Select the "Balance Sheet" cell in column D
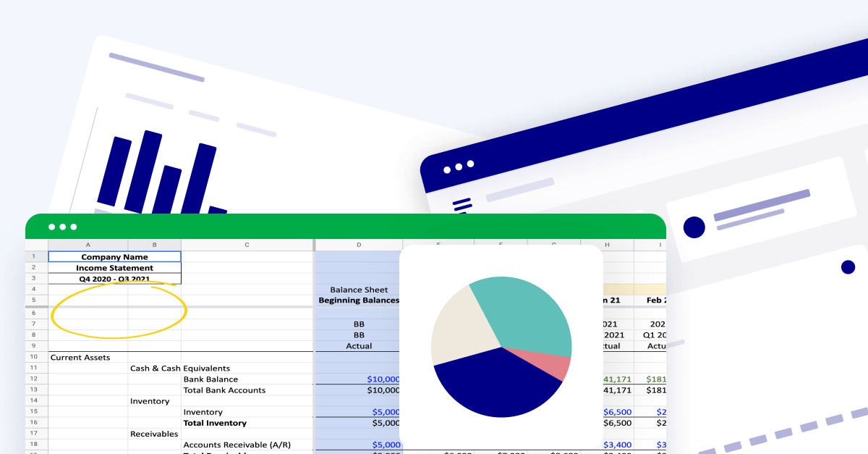 coord(359,290)
